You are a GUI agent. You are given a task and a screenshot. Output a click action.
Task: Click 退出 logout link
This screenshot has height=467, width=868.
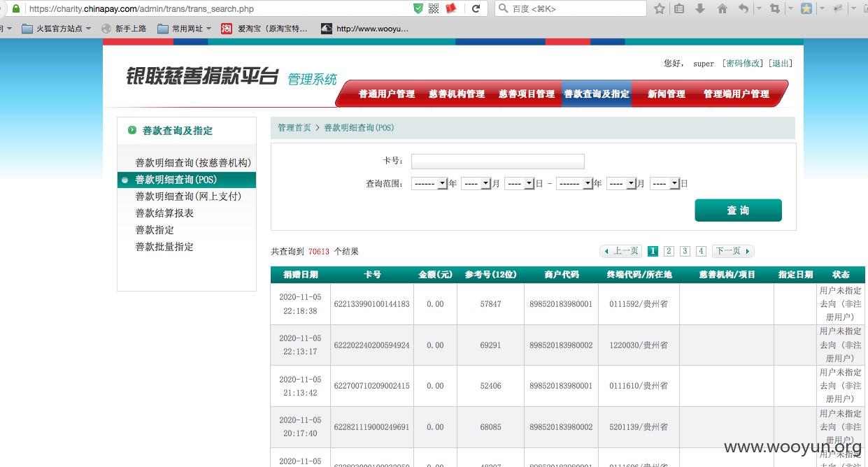click(781, 64)
